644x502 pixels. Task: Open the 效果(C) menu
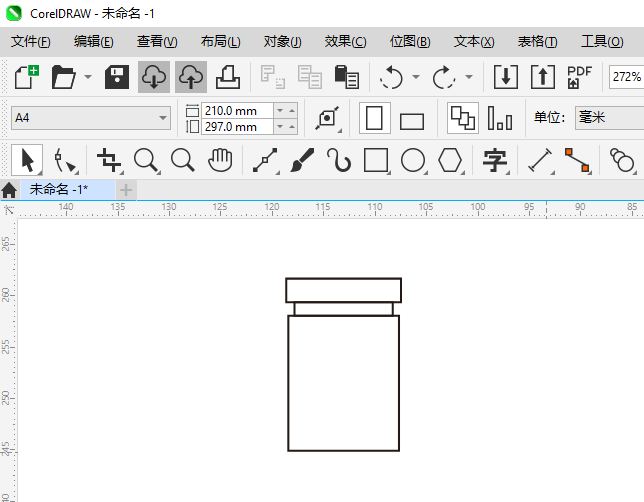click(x=345, y=41)
